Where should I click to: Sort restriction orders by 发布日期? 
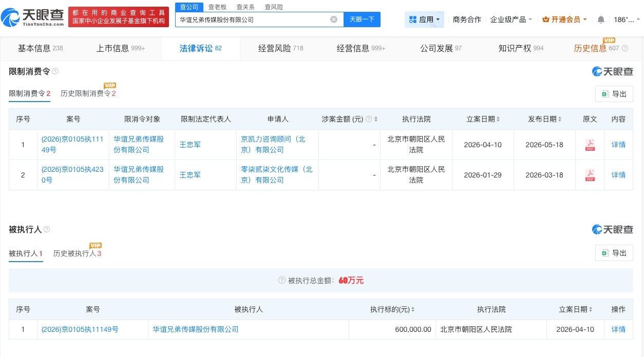[560, 119]
